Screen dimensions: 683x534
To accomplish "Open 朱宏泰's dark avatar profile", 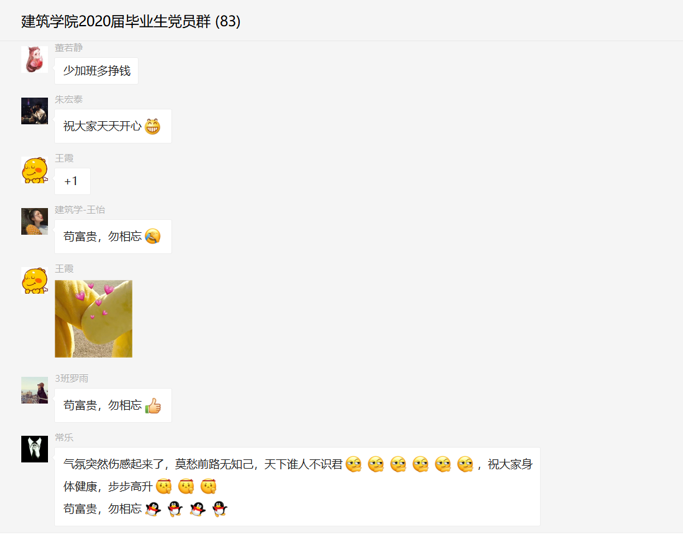I will 34,111.
